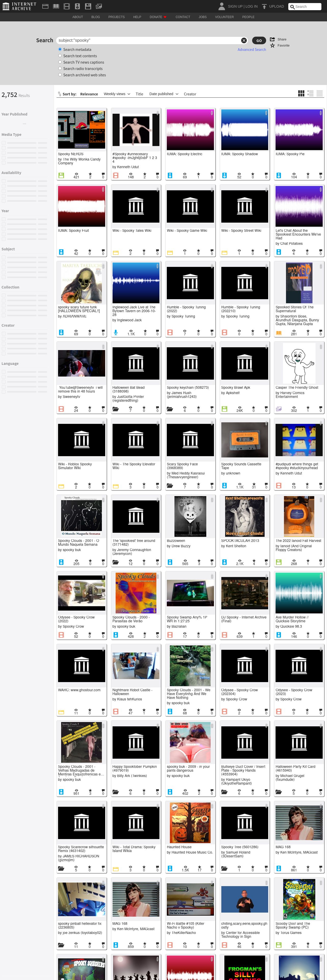Click the GO search button

[259, 40]
